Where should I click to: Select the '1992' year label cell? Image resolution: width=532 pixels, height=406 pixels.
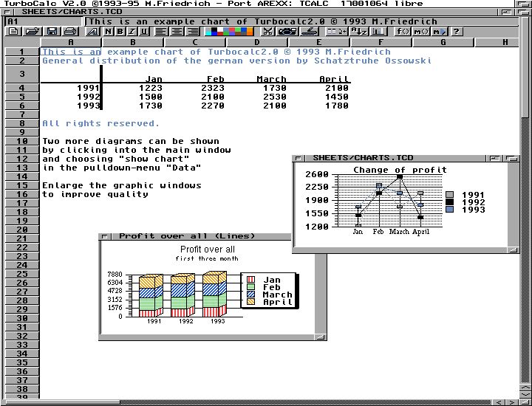71,97
